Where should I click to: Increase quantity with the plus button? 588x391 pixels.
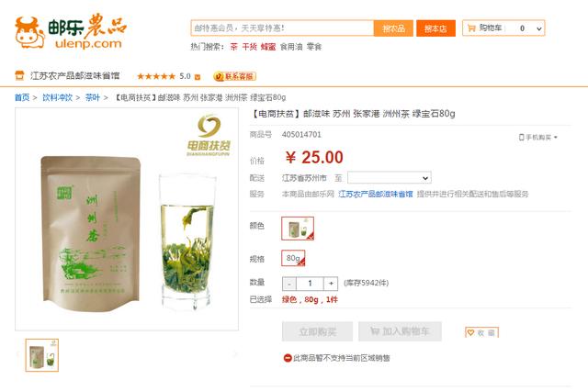(x=331, y=283)
